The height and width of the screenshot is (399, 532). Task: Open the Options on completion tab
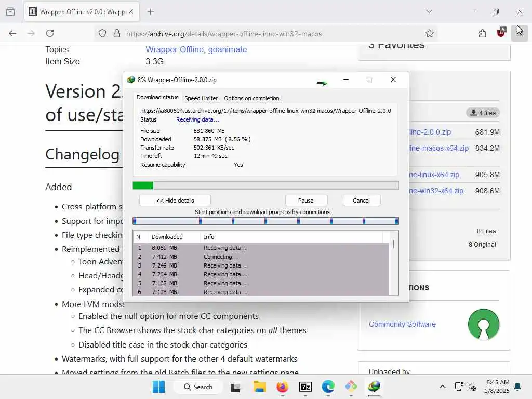pos(251,98)
